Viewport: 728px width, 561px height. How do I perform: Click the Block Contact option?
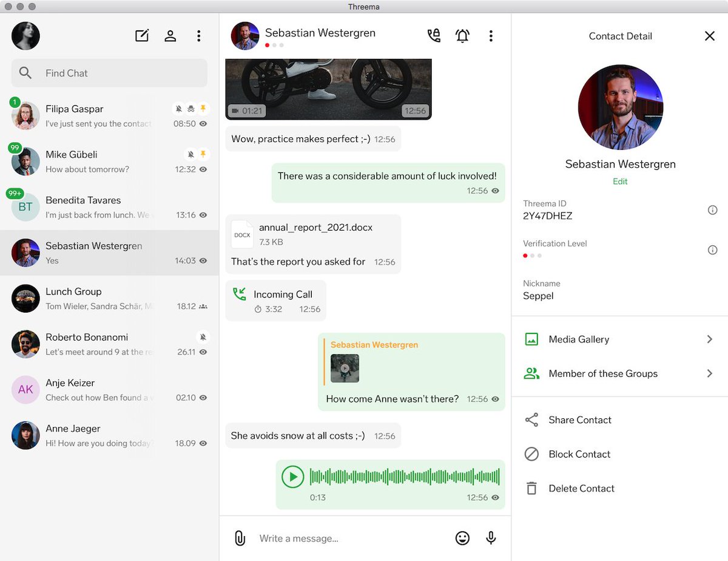pos(620,454)
